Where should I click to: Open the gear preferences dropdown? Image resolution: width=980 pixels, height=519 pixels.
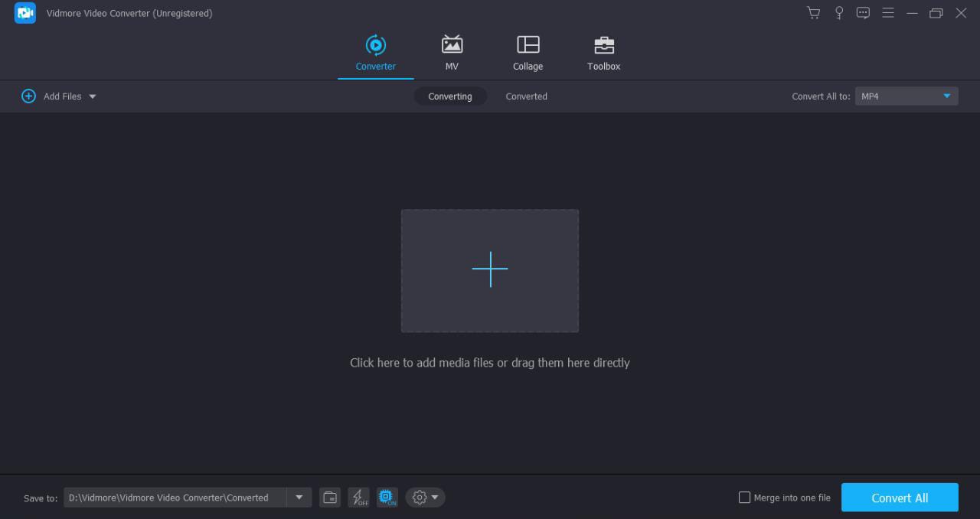(x=426, y=498)
